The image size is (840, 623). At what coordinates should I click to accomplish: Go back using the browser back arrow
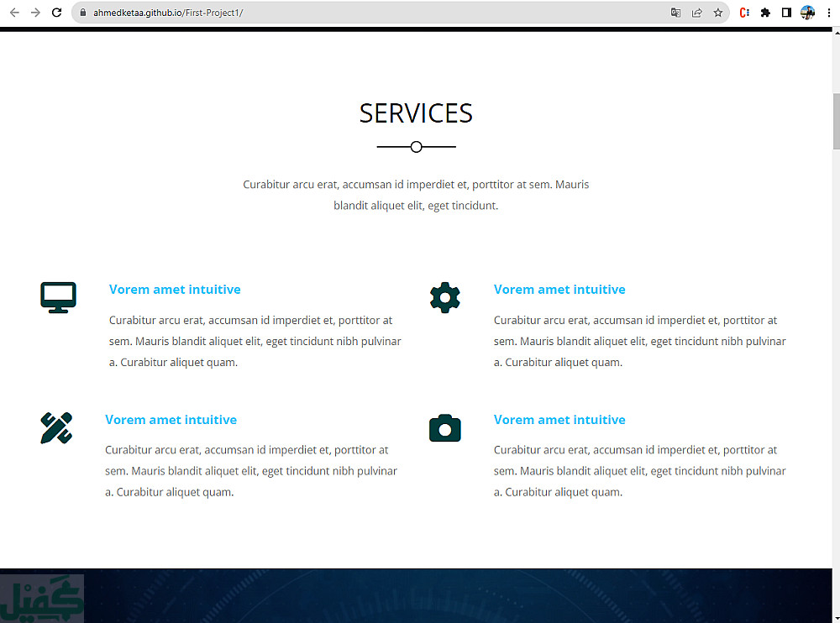coord(14,13)
